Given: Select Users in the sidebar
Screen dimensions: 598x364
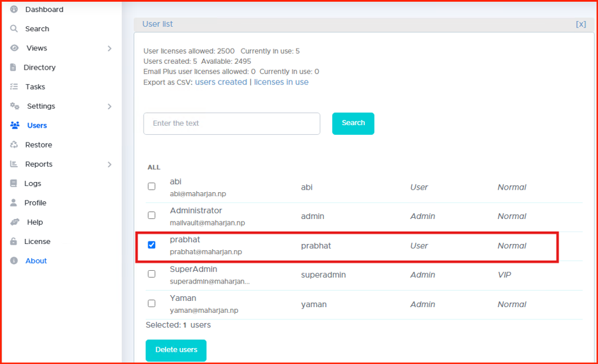Looking at the screenshot, I should (x=37, y=125).
